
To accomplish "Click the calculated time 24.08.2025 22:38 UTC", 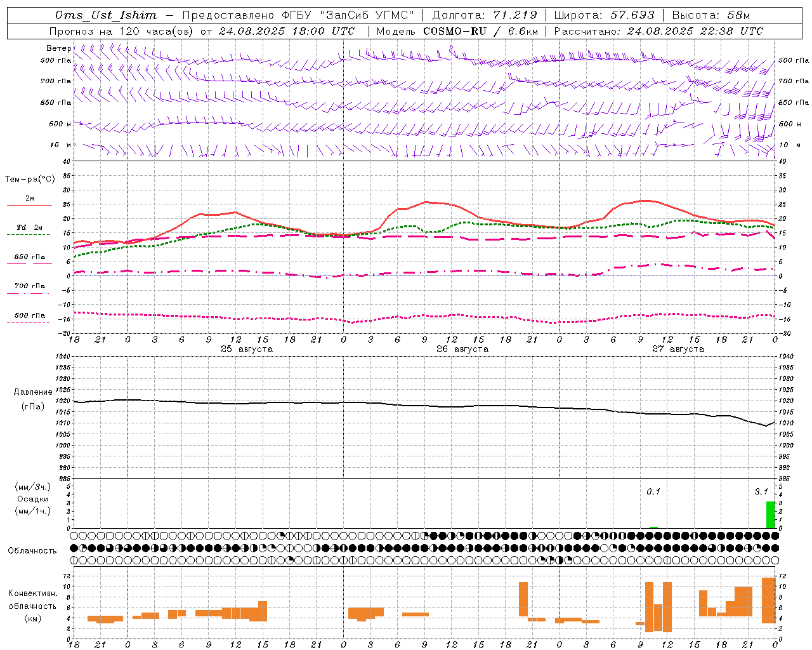I will (695, 31).
